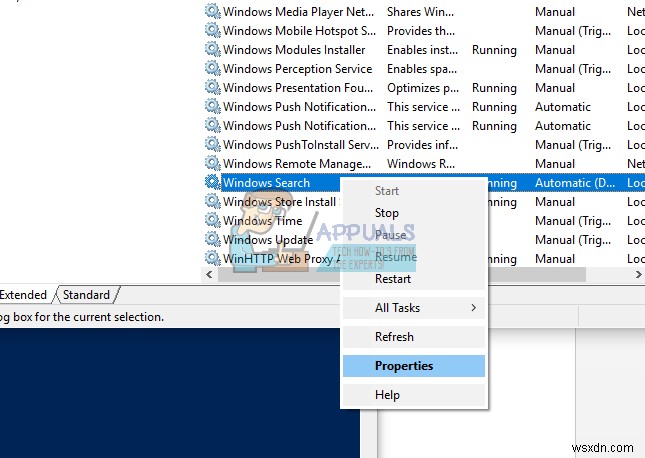645x458 pixels.
Task: Click 'Enables inst...' description cell
Action: [x=422, y=50]
